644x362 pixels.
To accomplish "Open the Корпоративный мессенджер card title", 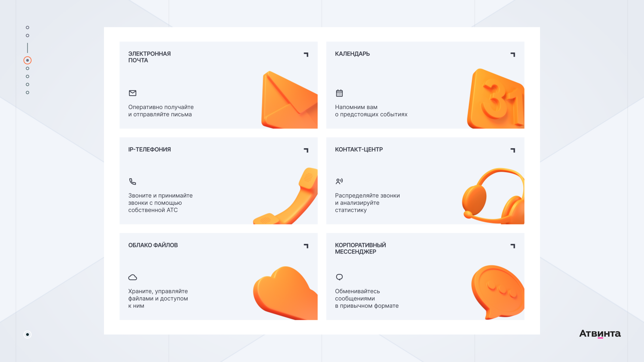I will (360, 248).
